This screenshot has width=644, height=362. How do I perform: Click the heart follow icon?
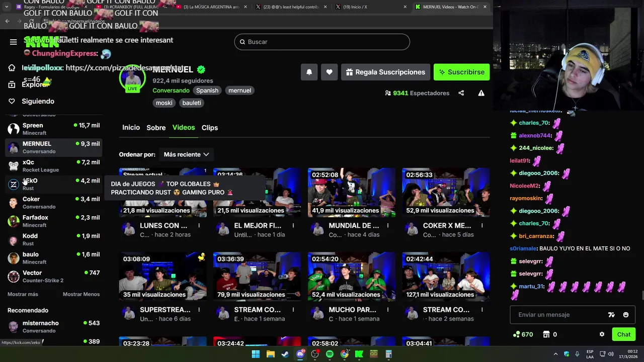pos(329,72)
